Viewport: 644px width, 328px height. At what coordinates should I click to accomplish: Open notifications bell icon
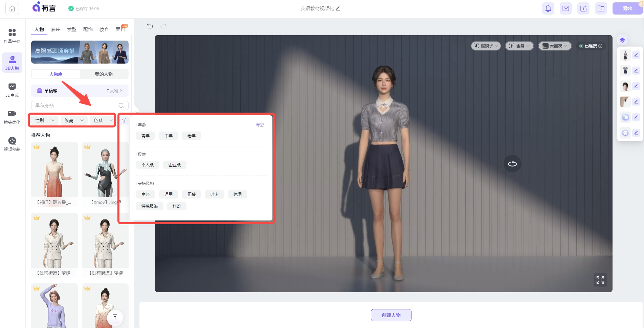click(548, 8)
